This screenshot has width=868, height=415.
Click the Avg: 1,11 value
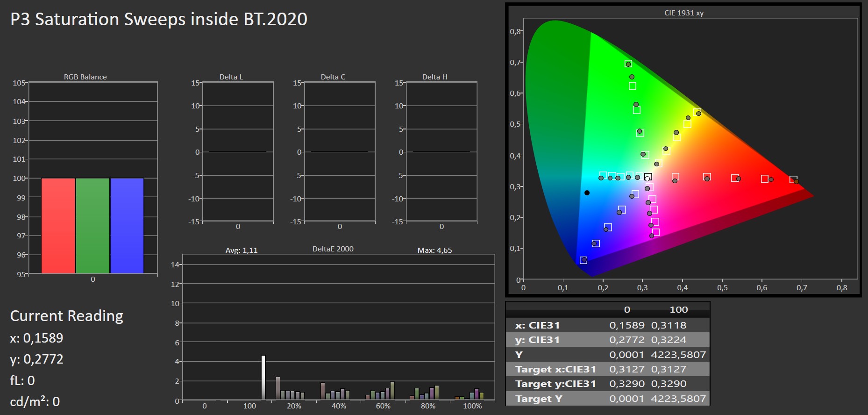pos(242,250)
